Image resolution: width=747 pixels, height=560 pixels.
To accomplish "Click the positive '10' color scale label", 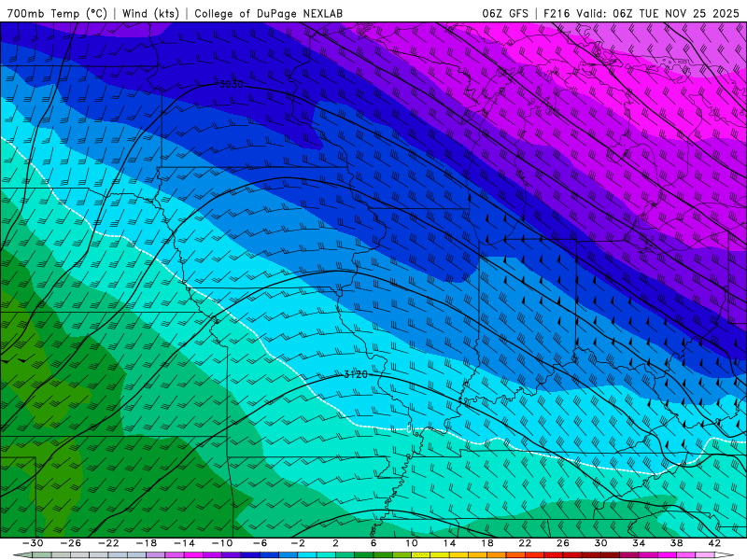I will (x=412, y=543).
